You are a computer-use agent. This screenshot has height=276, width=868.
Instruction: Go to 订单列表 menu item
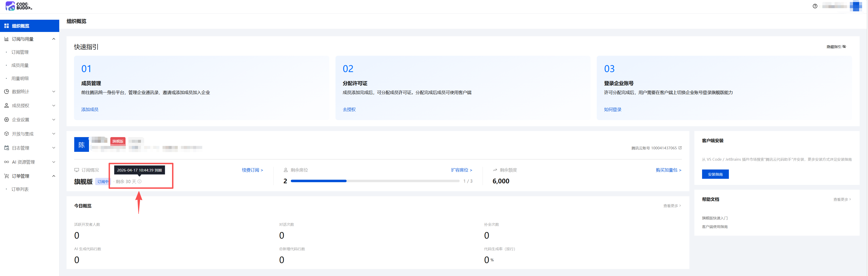click(20, 189)
